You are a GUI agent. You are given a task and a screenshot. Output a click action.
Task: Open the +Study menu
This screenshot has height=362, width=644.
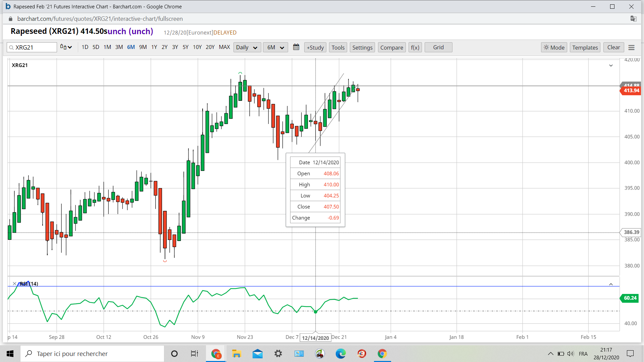tap(315, 48)
